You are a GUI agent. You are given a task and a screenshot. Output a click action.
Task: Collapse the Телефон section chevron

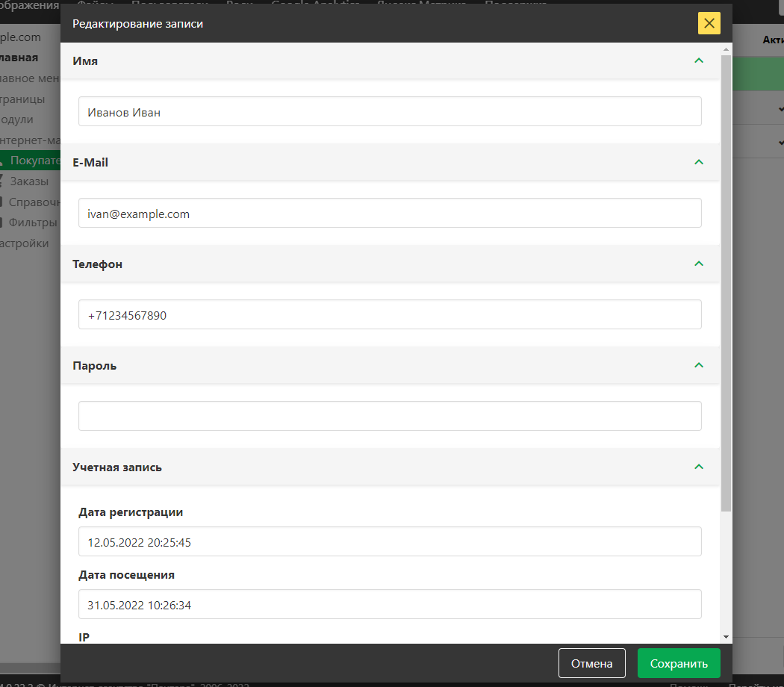[699, 264]
